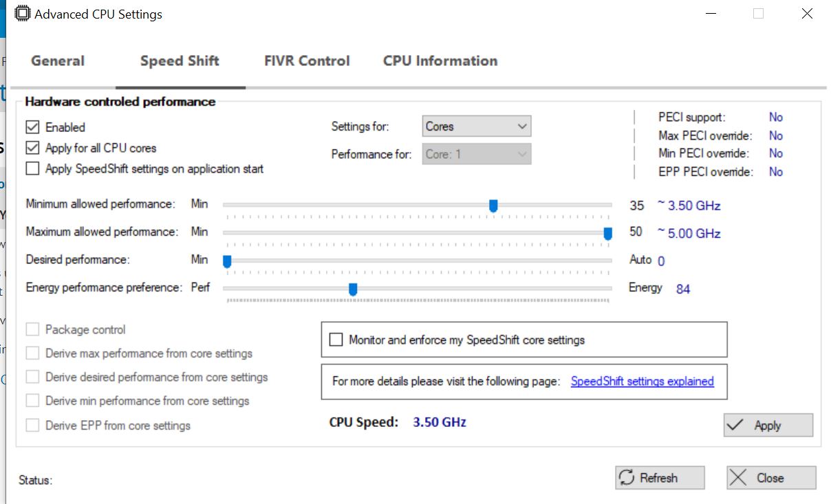This screenshot has height=504, width=831.
Task: Click the Refresh button
Action: point(659,478)
